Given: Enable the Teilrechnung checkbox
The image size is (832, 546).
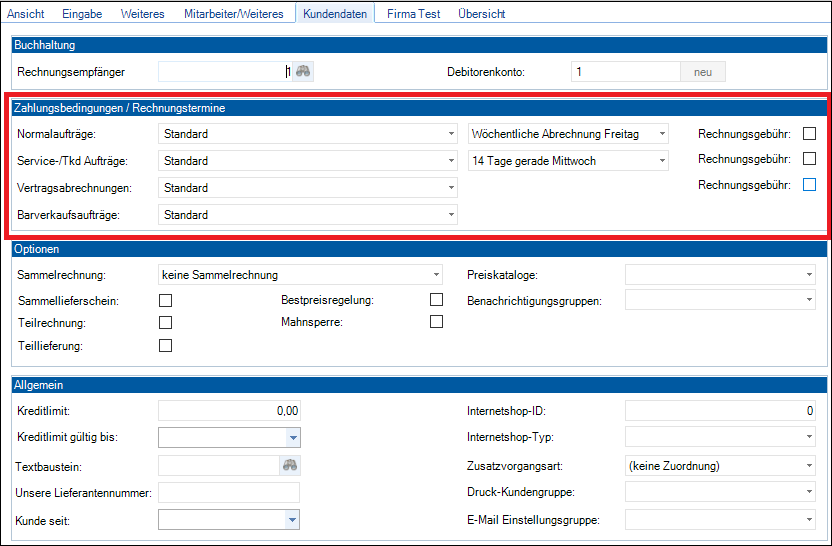Looking at the screenshot, I should tap(166, 323).
